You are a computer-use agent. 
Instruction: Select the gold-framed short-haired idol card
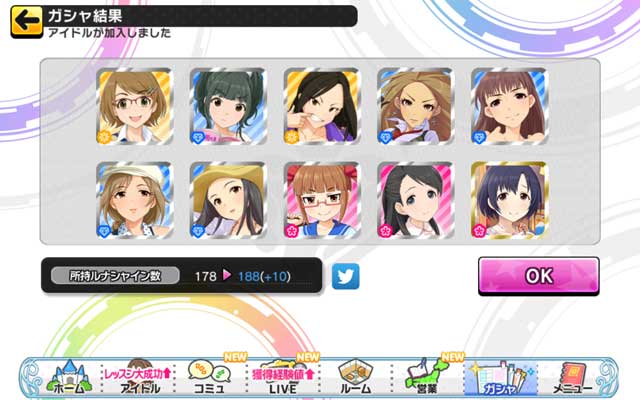pos(509,200)
